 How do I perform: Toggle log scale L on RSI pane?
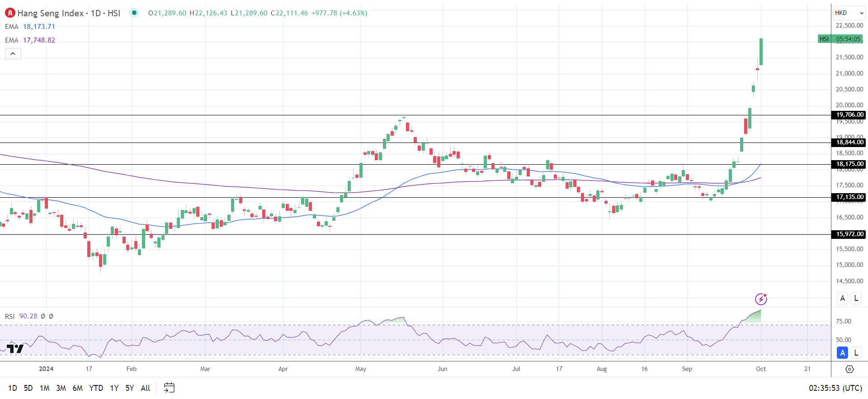click(x=856, y=353)
